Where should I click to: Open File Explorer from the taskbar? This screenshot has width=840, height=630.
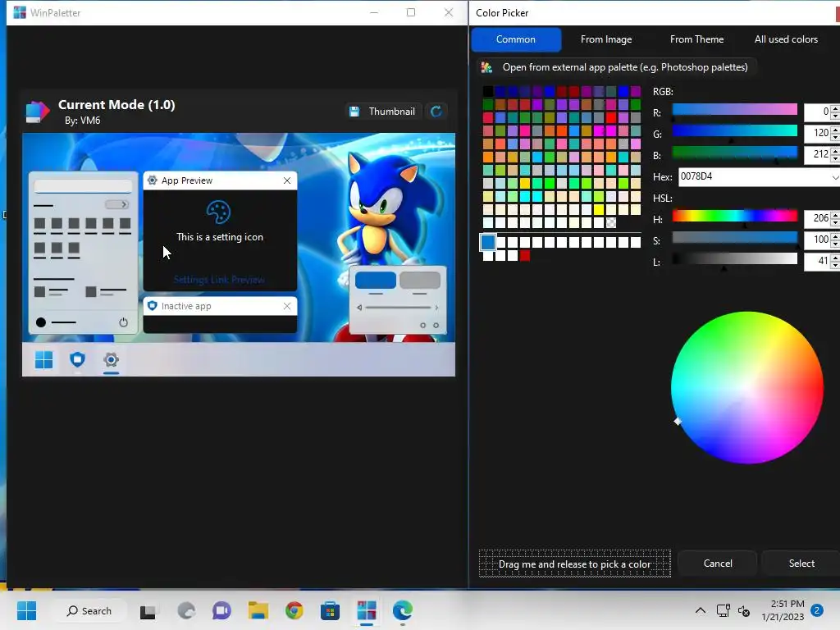(258, 610)
